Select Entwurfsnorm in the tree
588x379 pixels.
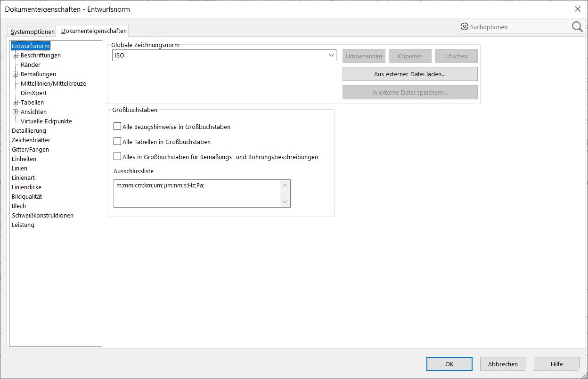click(31, 46)
